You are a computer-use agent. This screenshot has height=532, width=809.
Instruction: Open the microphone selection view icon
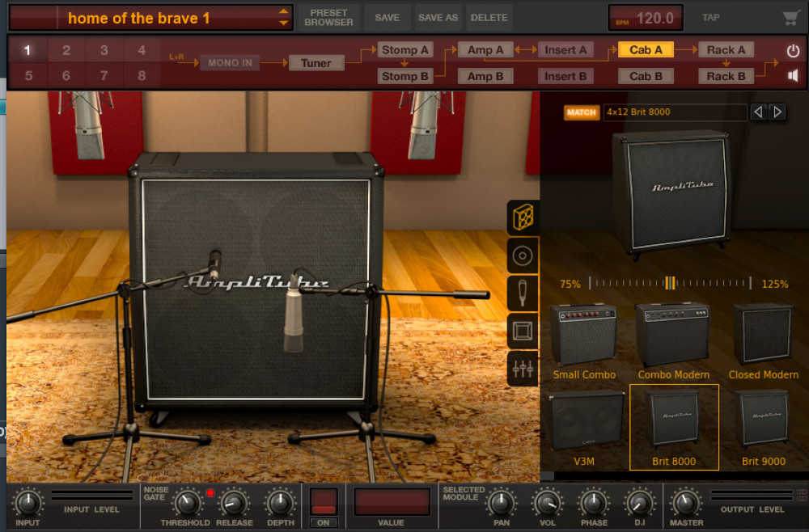click(x=523, y=293)
